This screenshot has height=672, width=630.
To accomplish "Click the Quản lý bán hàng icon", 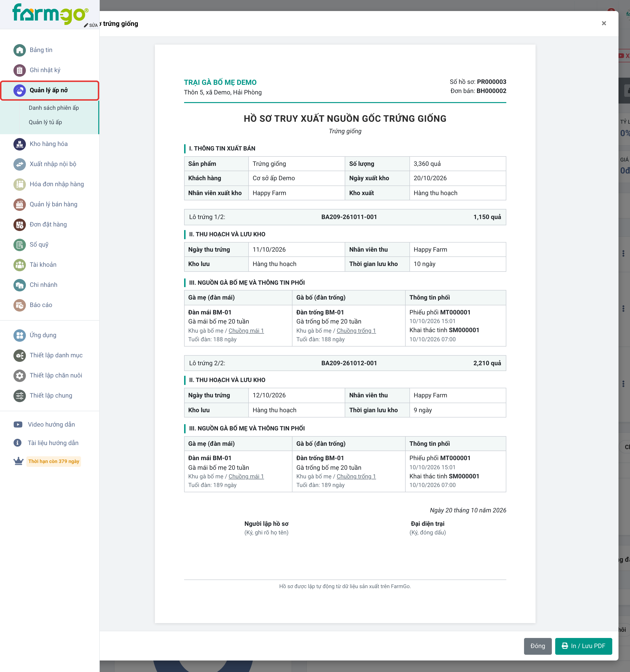I will pos(20,204).
